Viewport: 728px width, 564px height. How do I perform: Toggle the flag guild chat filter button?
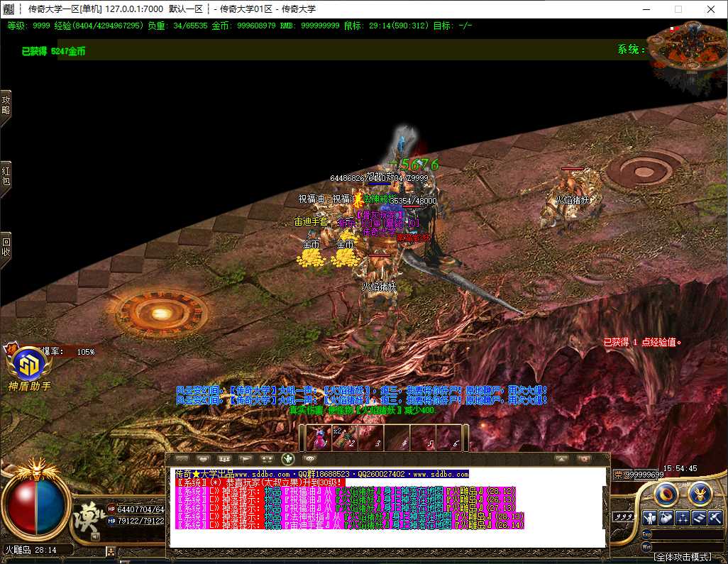click(246, 459)
